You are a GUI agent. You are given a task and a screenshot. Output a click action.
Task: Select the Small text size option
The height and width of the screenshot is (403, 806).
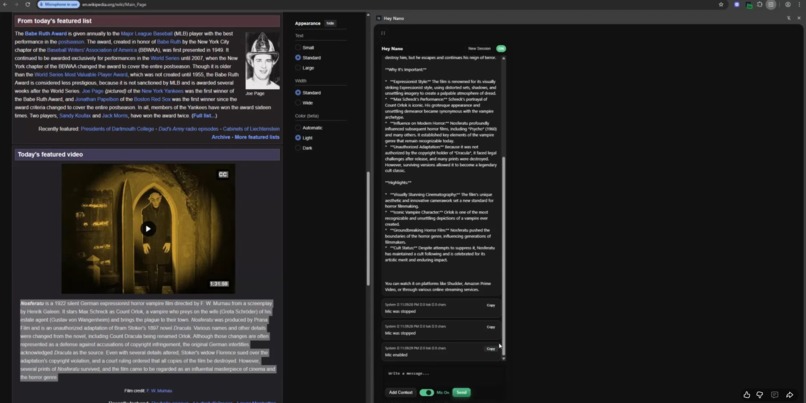(x=298, y=47)
